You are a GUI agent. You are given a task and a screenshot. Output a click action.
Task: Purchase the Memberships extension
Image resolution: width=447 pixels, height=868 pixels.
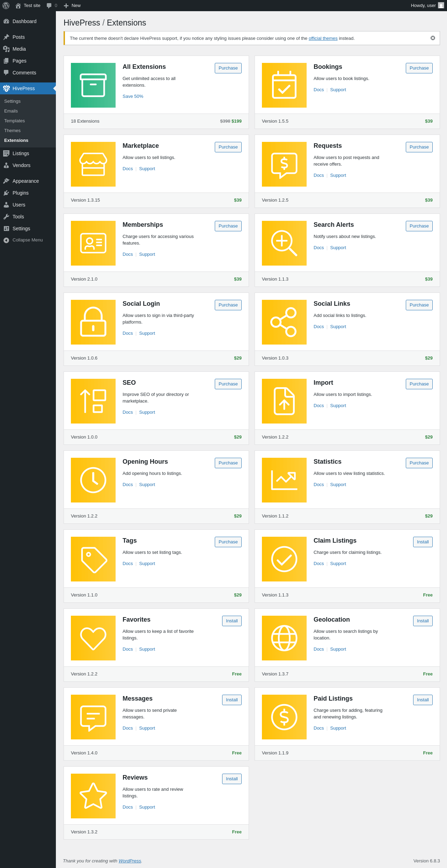pyautogui.click(x=228, y=226)
